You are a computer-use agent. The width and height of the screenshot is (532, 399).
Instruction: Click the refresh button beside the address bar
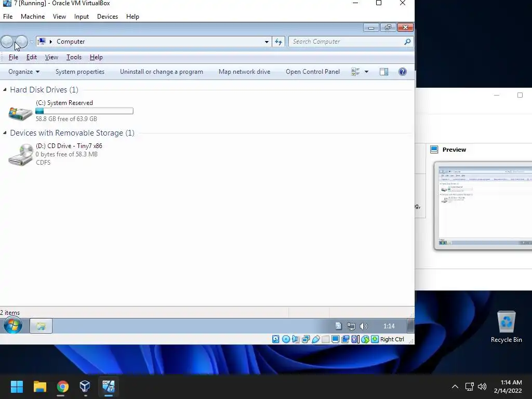278,42
